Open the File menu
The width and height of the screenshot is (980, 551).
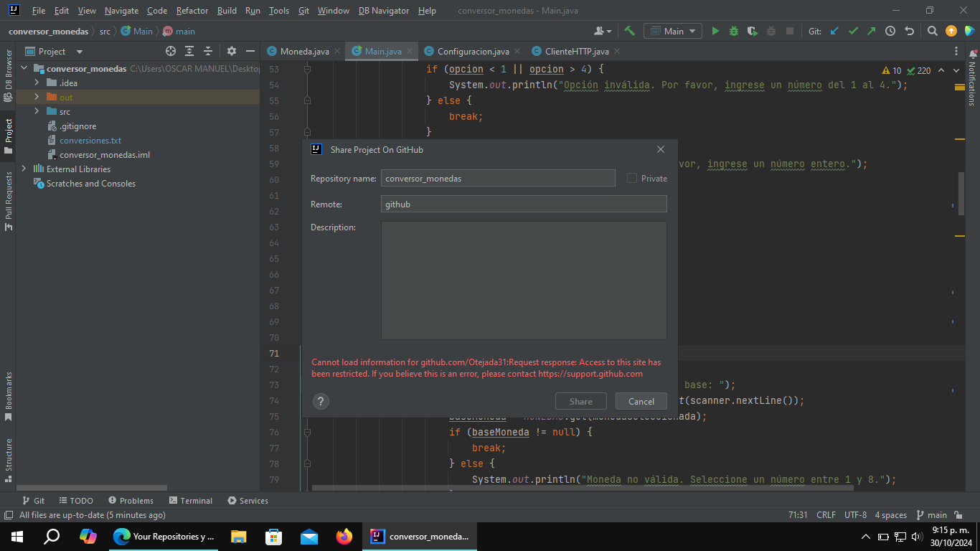click(x=39, y=11)
